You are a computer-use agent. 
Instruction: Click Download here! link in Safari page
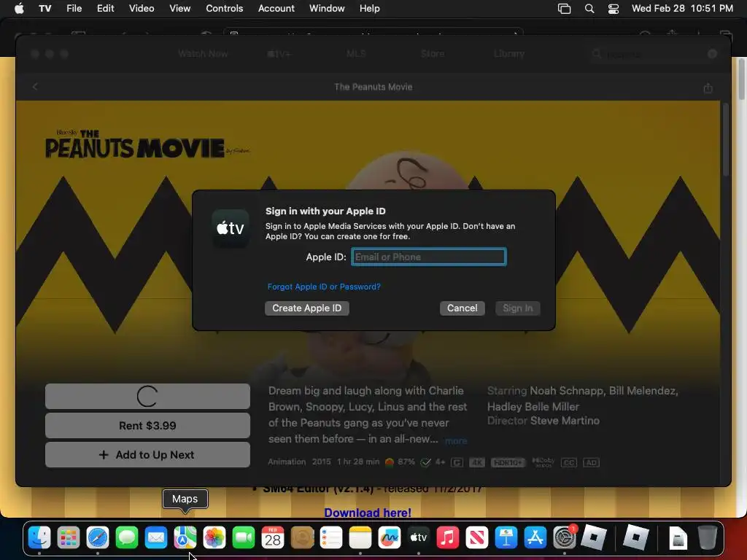coord(368,513)
